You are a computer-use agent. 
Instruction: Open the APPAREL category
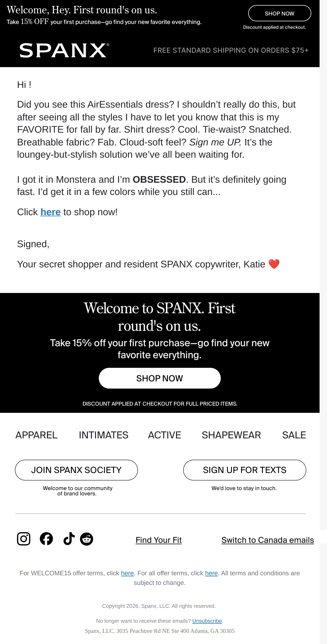point(36,435)
